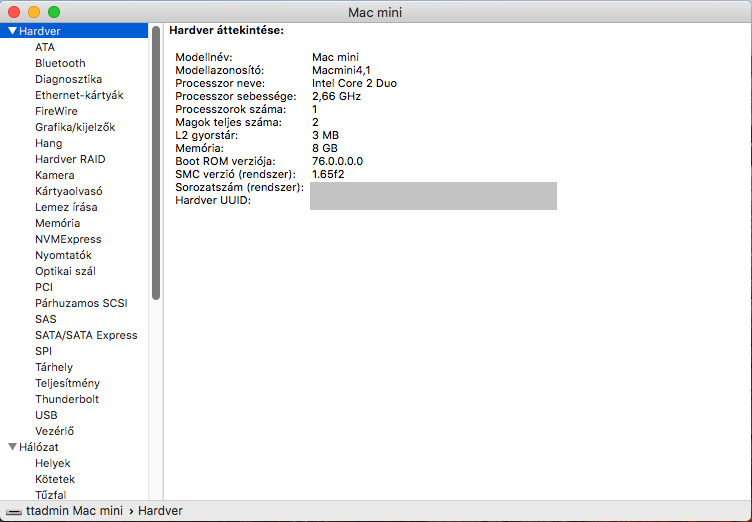752x522 pixels.
Task: Select SAS in the sidebar
Action: tap(46, 319)
